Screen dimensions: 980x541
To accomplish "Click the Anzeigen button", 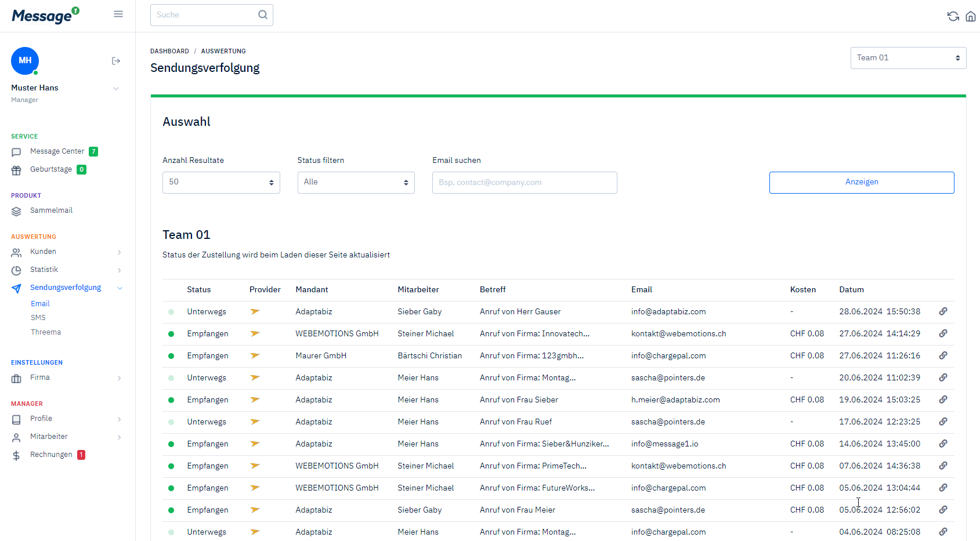I will pyautogui.click(x=861, y=182).
